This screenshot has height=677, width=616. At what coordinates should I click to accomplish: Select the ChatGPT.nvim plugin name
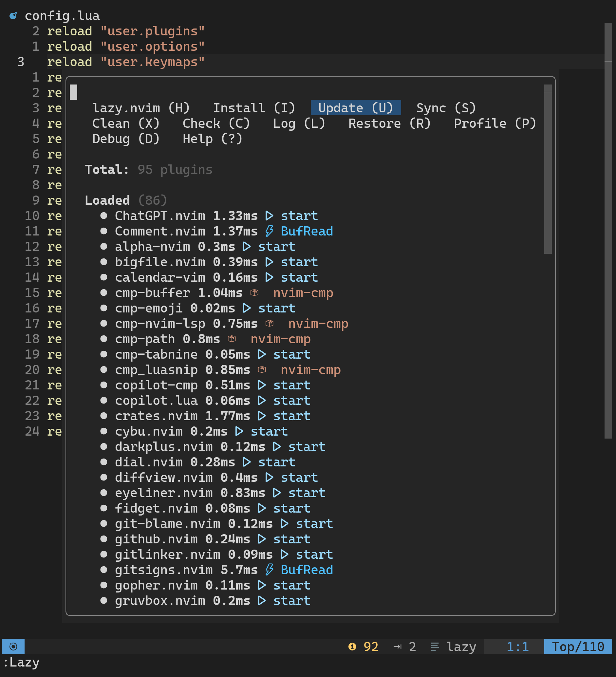[160, 216]
